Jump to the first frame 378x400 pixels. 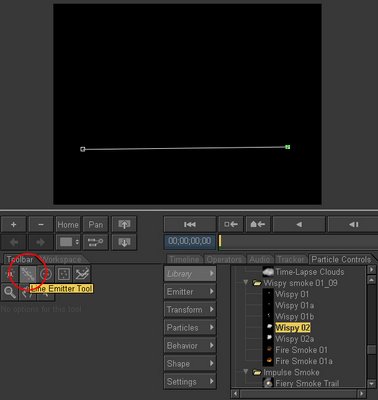click(x=190, y=225)
